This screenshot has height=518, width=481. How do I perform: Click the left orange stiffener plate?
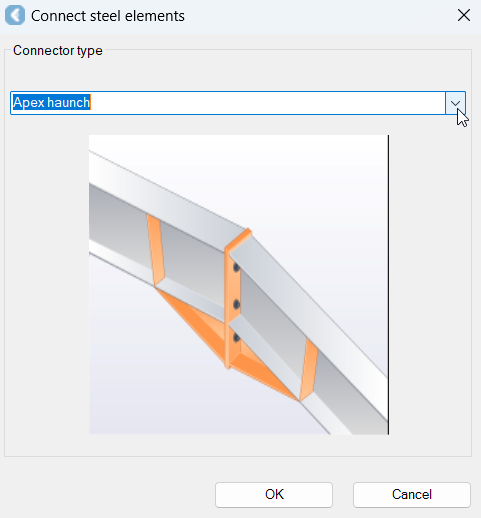(x=156, y=249)
